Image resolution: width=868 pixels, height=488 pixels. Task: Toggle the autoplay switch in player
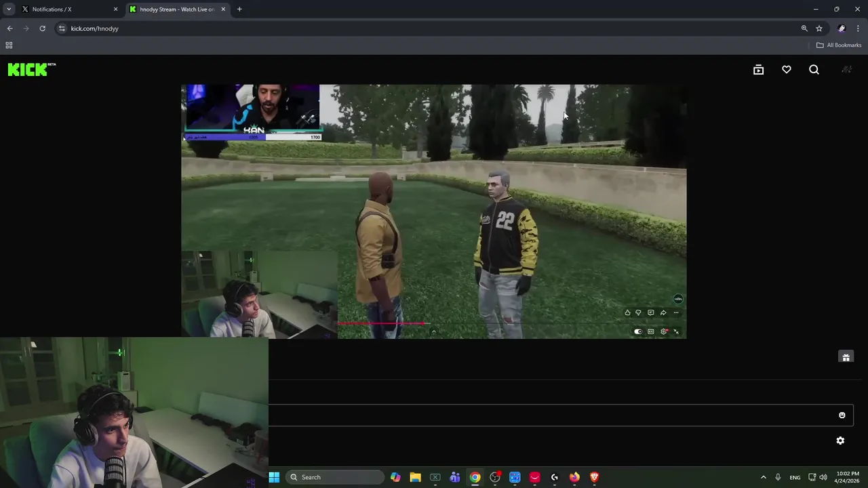[x=637, y=331]
